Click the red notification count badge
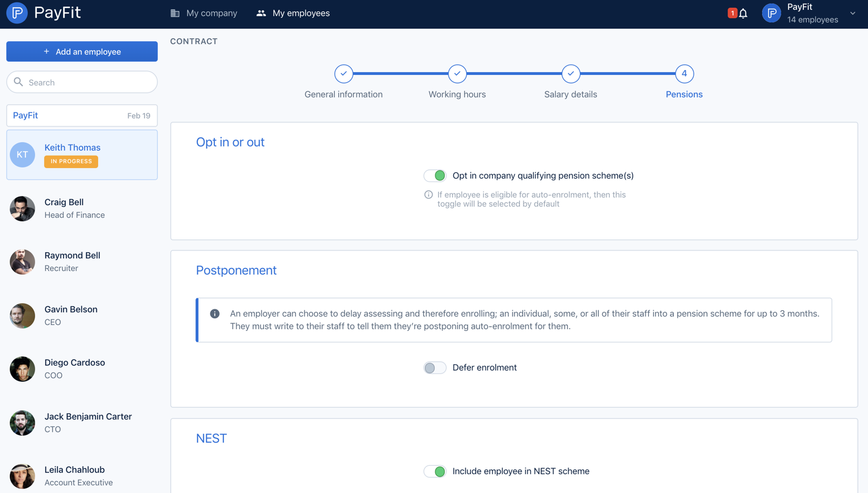The height and width of the screenshot is (493, 868). [732, 13]
